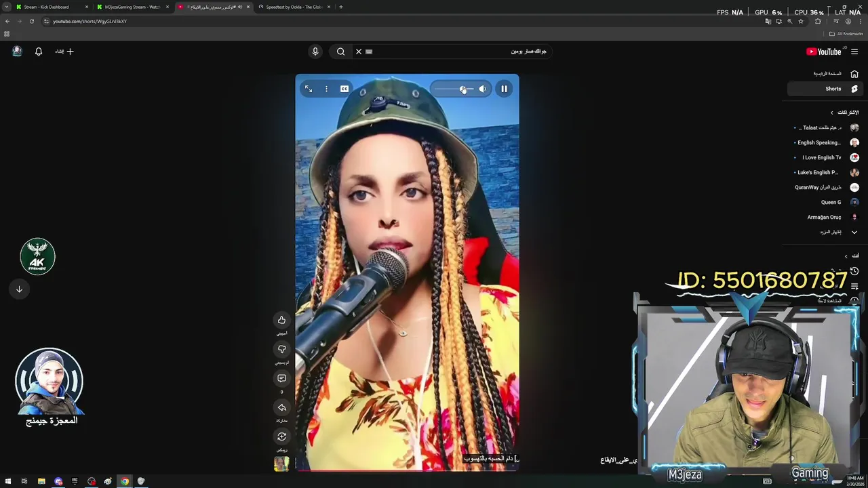This screenshot has width=868, height=488.
Task: Go to next Short with down arrow
Action: [x=19, y=289]
